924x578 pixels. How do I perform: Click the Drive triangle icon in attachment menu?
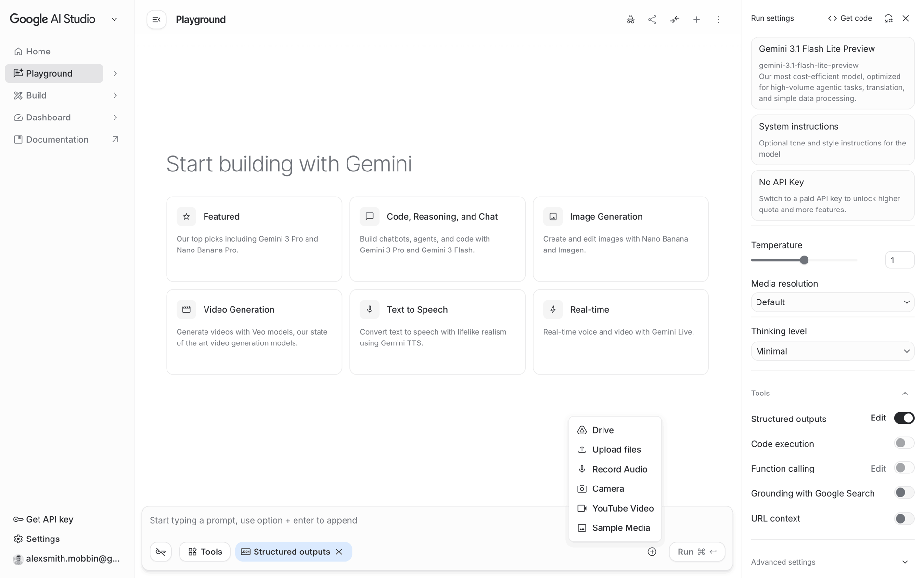(x=582, y=430)
